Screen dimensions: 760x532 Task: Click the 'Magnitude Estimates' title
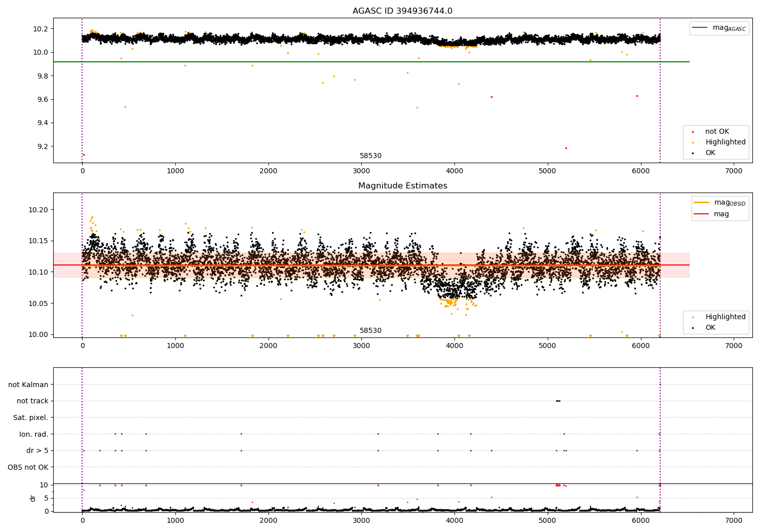pos(403,186)
